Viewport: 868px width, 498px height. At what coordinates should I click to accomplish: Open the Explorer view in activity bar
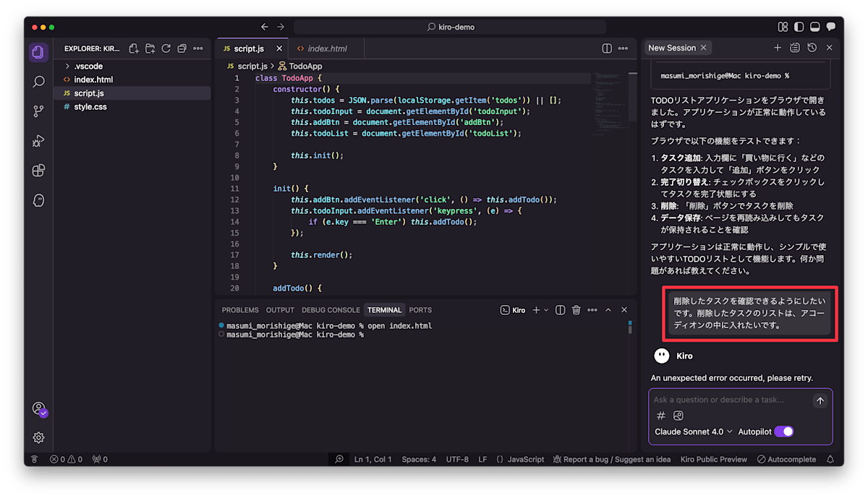coord(39,53)
